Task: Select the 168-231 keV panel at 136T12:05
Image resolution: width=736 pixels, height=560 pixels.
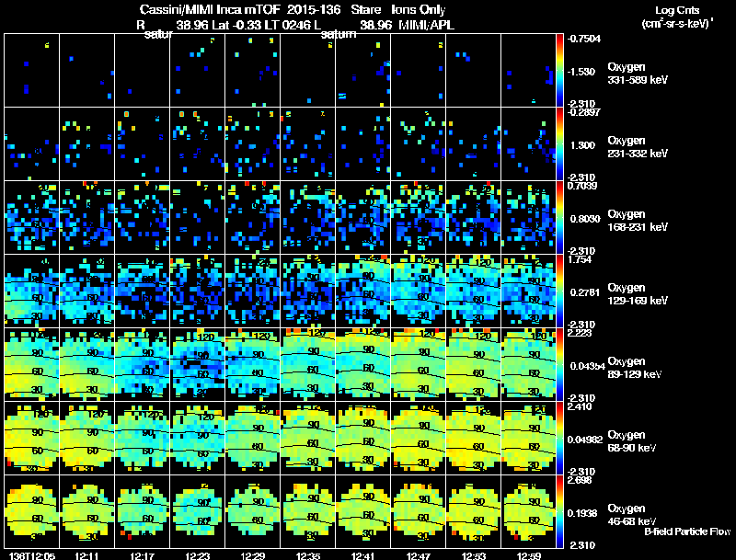Action: click(x=31, y=218)
